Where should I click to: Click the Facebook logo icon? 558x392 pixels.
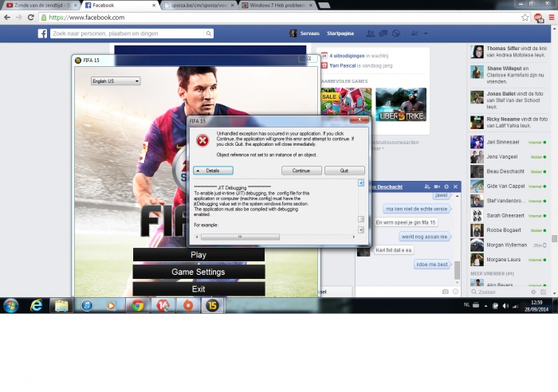pyautogui.click(x=42, y=33)
